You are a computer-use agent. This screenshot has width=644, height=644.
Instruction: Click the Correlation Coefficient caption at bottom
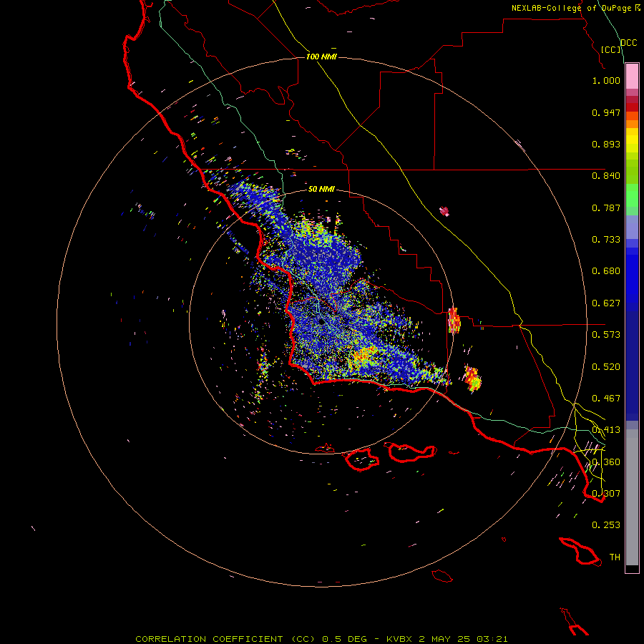321,639
